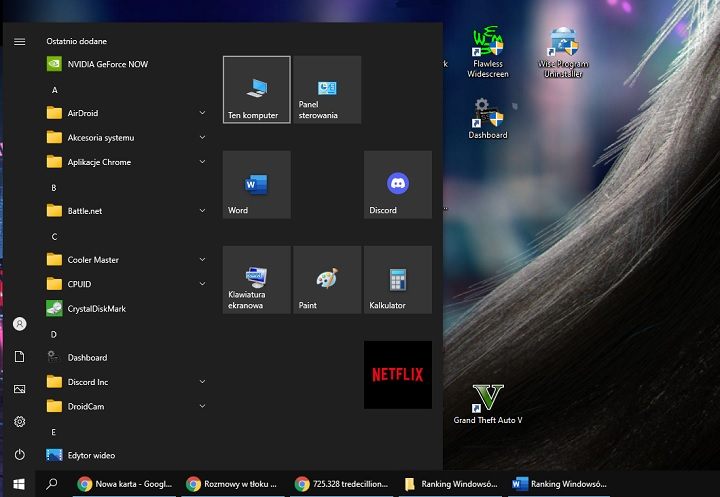Switch to 725.328 tredecillion Chrome taskbar window

pos(342,484)
